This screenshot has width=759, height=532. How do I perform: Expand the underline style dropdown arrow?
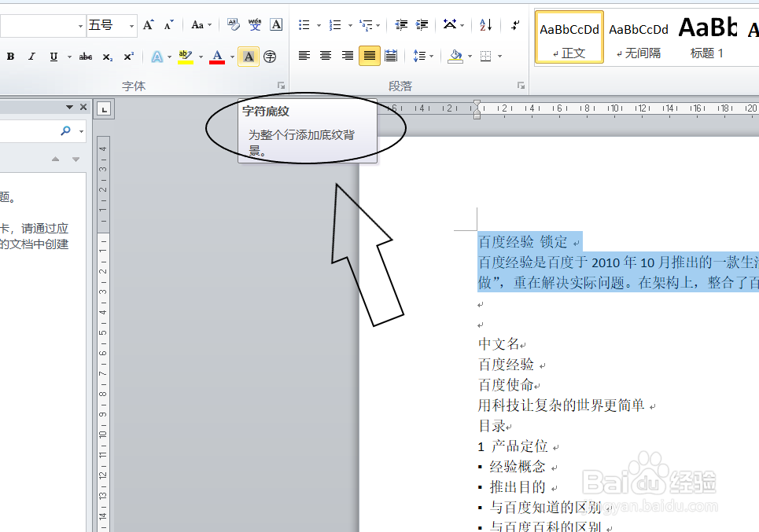70,57
